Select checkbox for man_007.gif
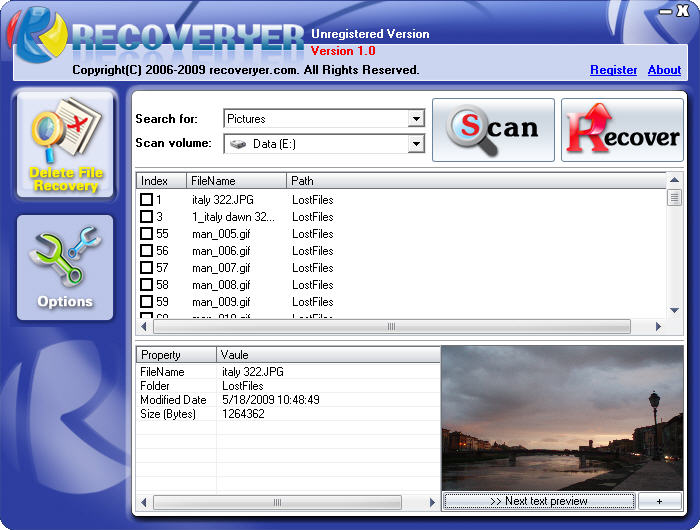Image resolution: width=700 pixels, height=530 pixels. [146, 267]
